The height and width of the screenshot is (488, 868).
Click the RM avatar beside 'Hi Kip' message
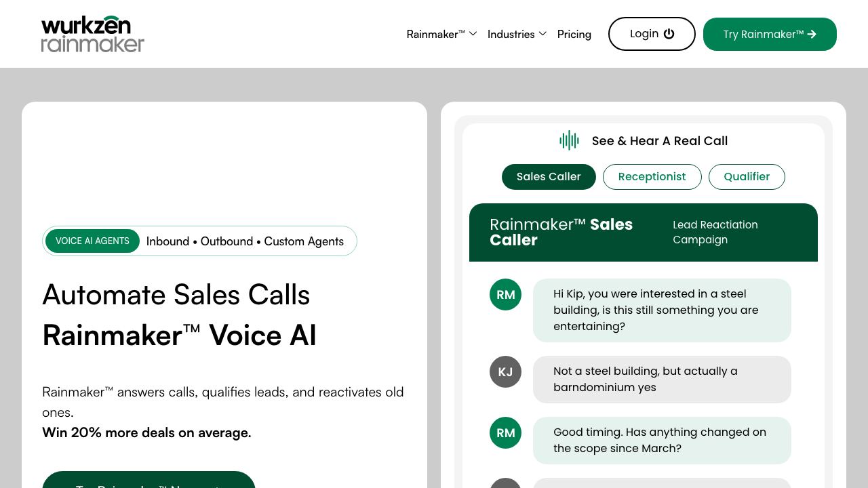click(x=505, y=294)
